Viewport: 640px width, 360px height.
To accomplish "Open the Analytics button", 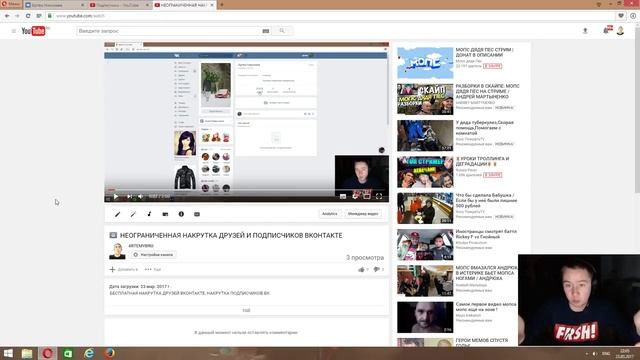I will [329, 214].
